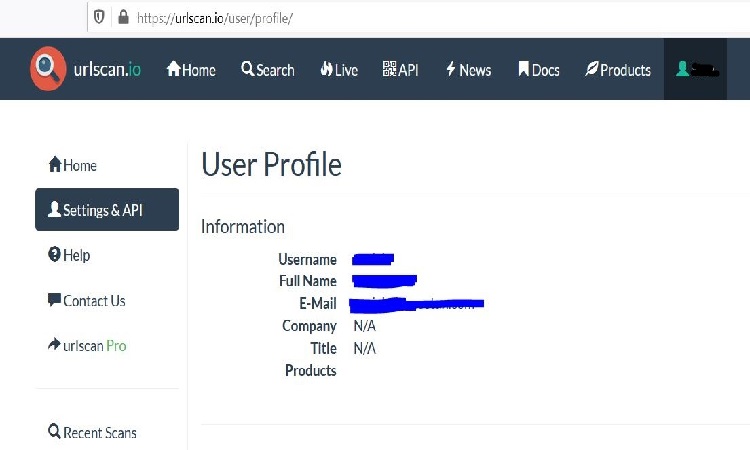
Task: Click the redacted full name value
Action: (384, 281)
